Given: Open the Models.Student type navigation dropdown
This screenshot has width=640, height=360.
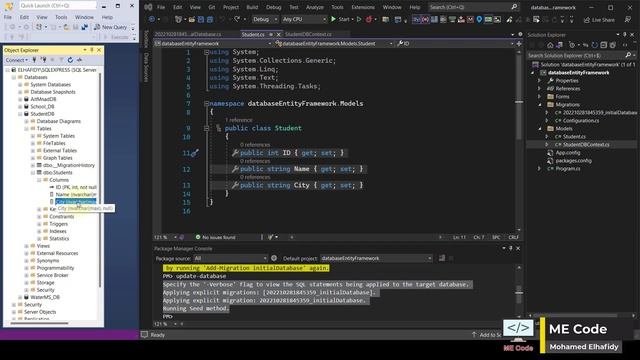Looking at the screenshot, I should click(334, 43).
